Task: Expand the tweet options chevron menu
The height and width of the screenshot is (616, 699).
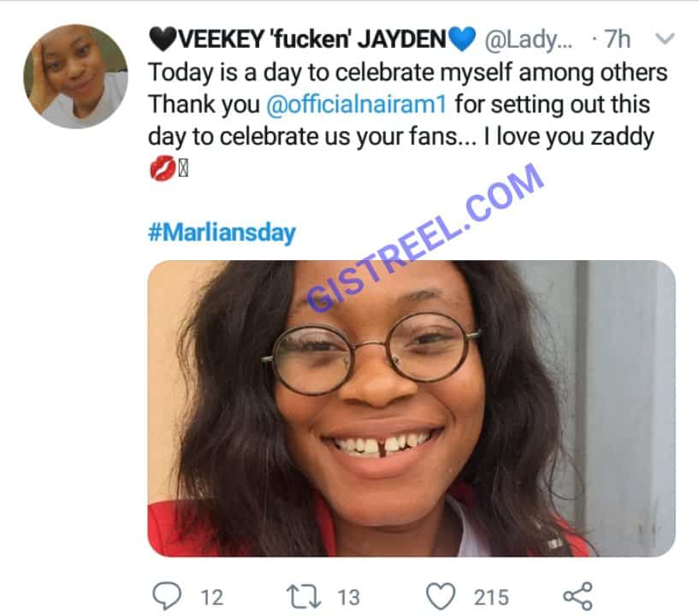Action: pyautogui.click(x=665, y=39)
